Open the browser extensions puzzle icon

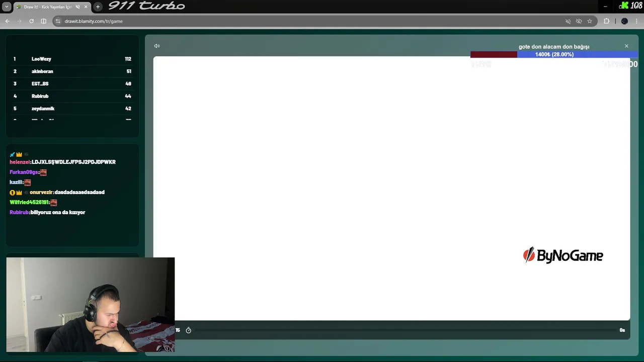(606, 21)
